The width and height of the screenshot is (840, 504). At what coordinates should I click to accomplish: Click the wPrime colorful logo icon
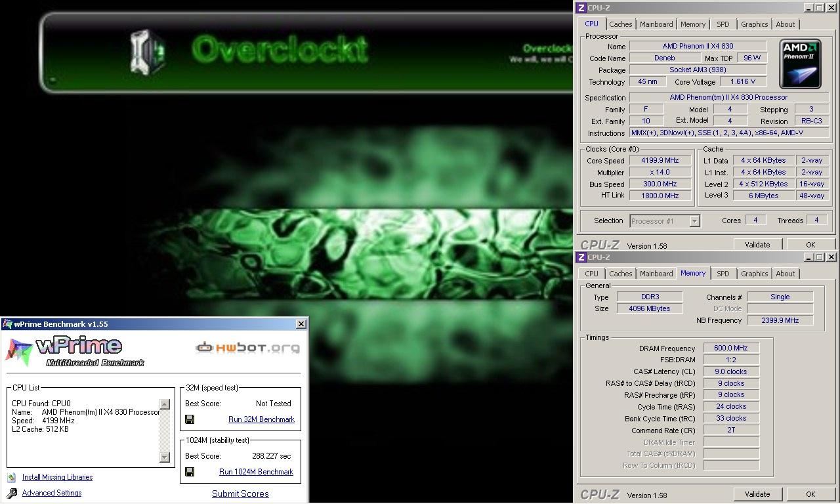pos(18,352)
